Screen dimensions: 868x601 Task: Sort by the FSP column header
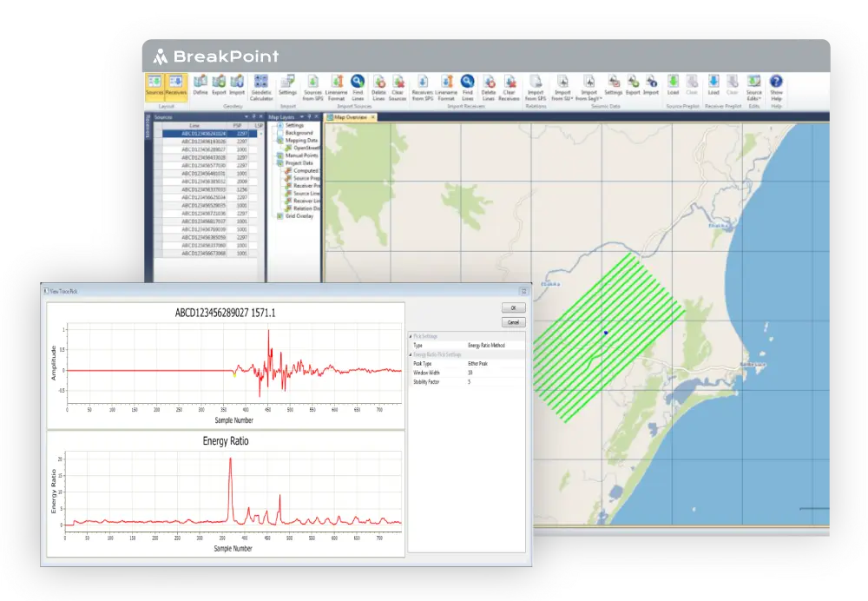point(238,126)
